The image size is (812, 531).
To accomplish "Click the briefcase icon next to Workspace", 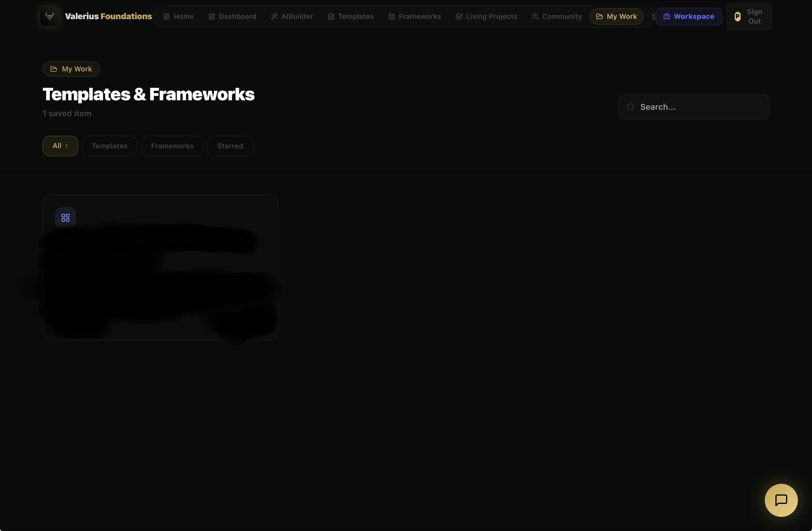I will click(x=667, y=16).
